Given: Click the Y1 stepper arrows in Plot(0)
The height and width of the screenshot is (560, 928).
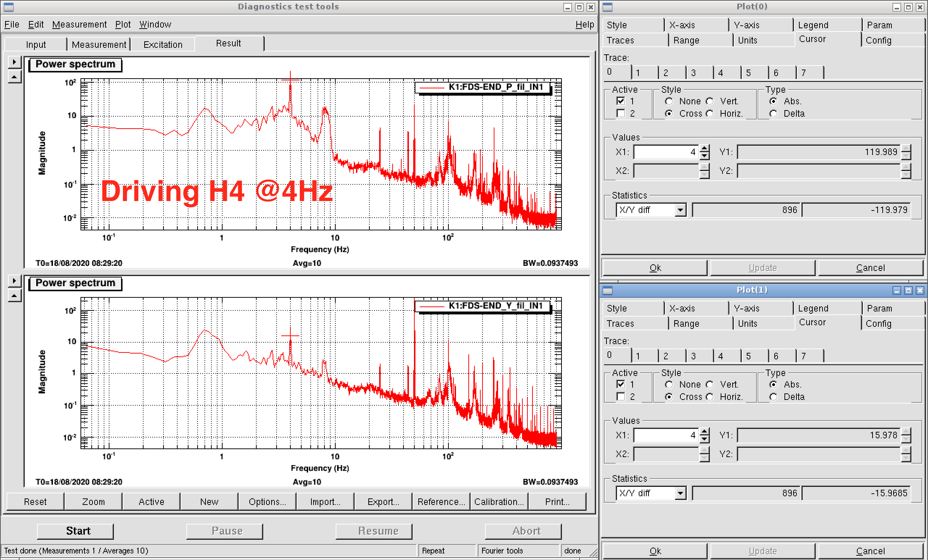Looking at the screenshot, I should (906, 152).
